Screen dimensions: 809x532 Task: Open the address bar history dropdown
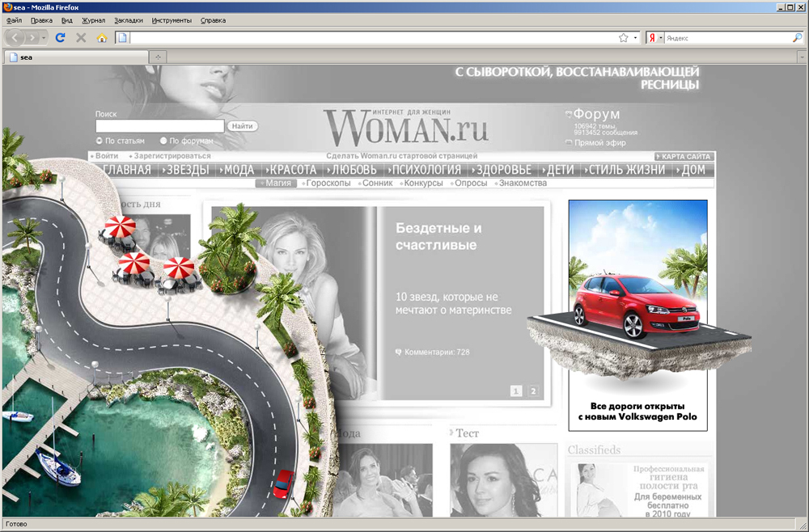click(x=635, y=38)
